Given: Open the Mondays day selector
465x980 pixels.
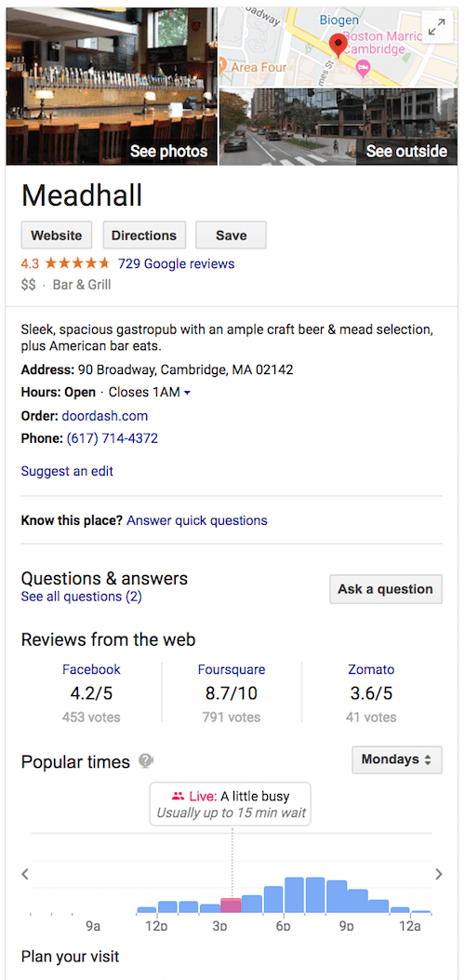Looking at the screenshot, I should [x=397, y=760].
